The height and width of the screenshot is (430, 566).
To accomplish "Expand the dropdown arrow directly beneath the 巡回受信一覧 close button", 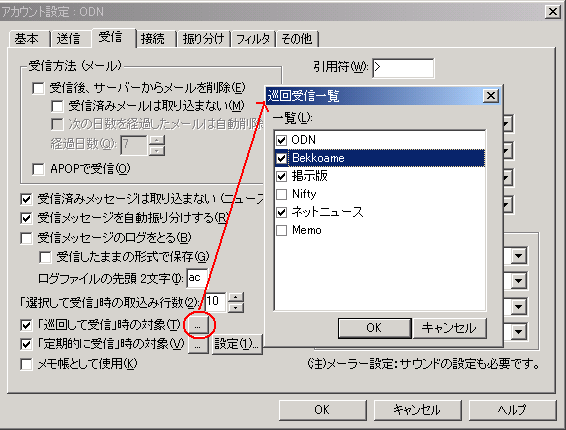I will pyautogui.click(x=507, y=124).
